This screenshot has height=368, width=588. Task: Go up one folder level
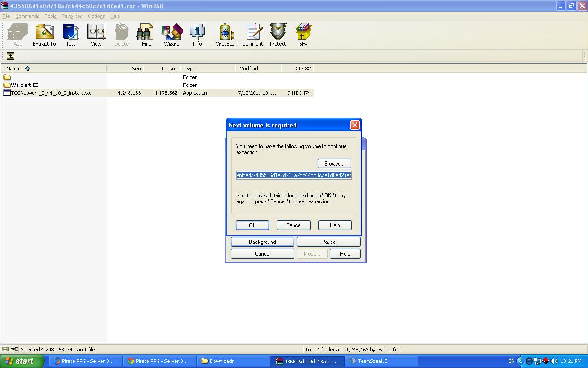coord(11,56)
